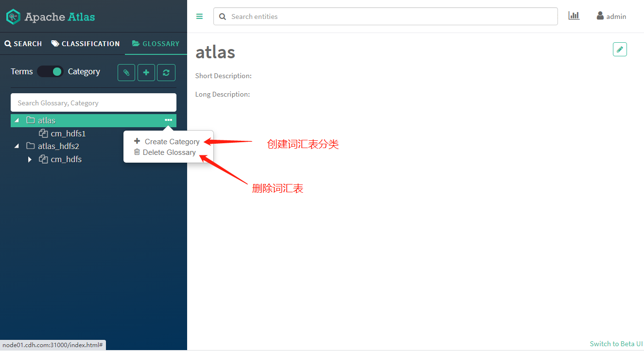Viewport: 644px width, 352px height.
Task: Switch to the CLASSIFICATION tab
Action: [86, 44]
